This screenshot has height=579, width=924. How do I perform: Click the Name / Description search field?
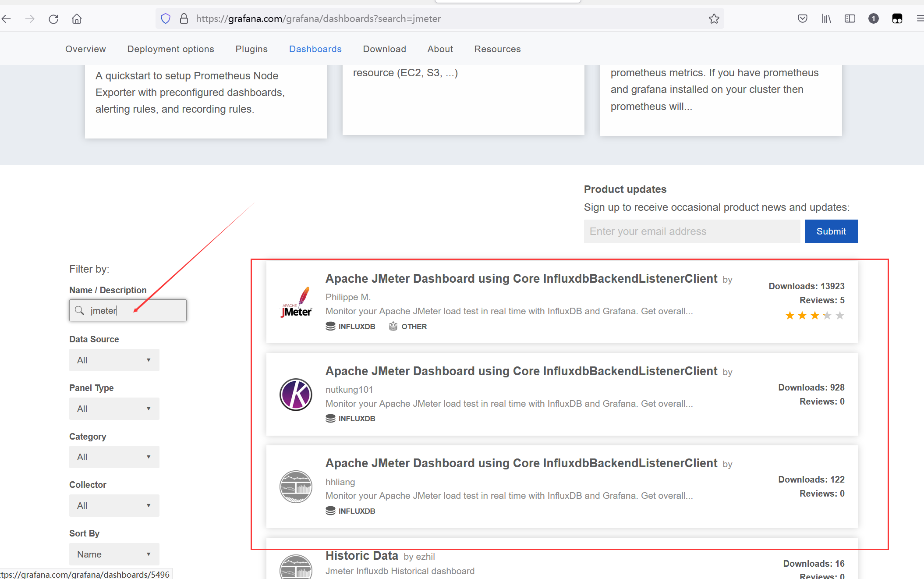coord(128,310)
